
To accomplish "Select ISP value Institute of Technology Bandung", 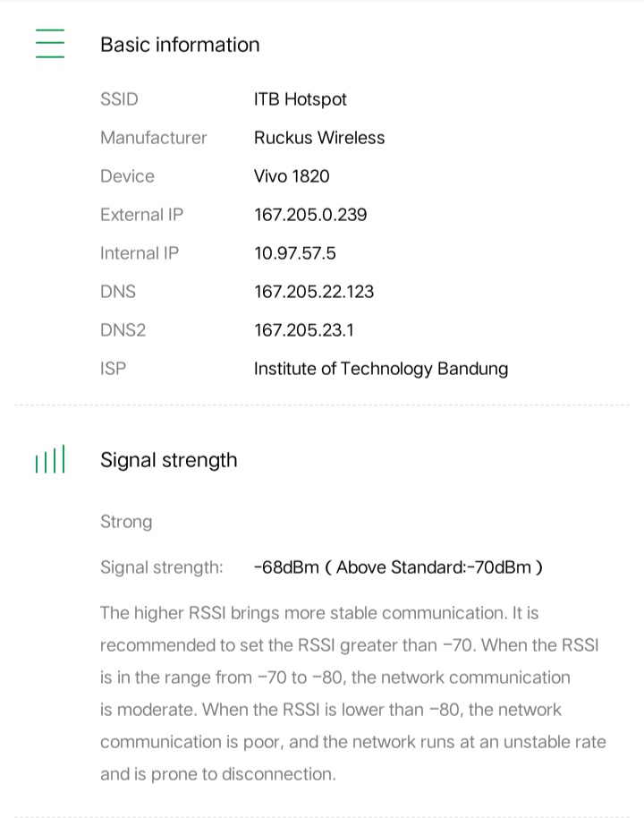I will point(381,369).
